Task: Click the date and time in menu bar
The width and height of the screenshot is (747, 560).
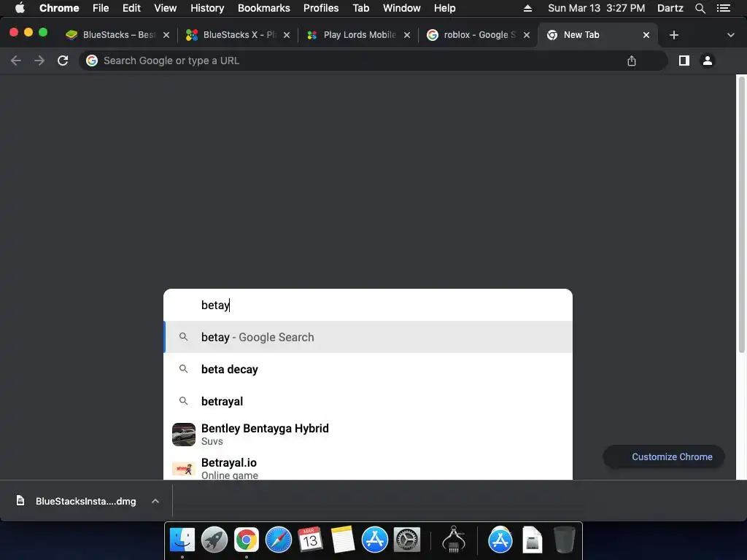Action: (x=597, y=8)
